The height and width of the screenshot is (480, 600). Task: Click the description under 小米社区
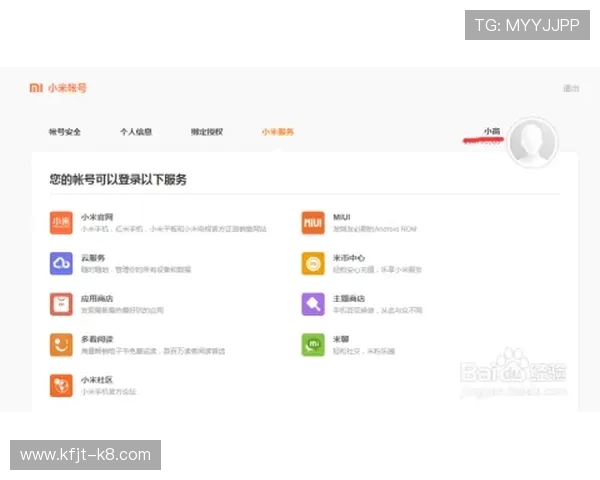coord(109,392)
